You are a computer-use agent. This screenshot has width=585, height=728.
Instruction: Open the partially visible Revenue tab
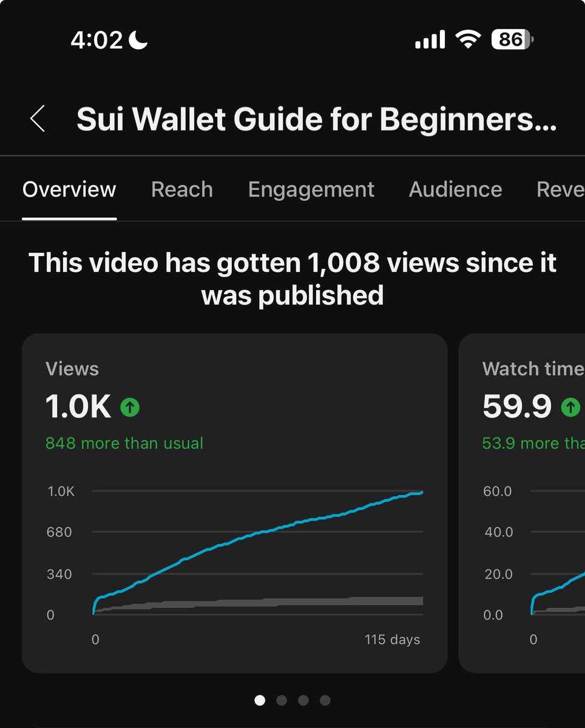561,189
